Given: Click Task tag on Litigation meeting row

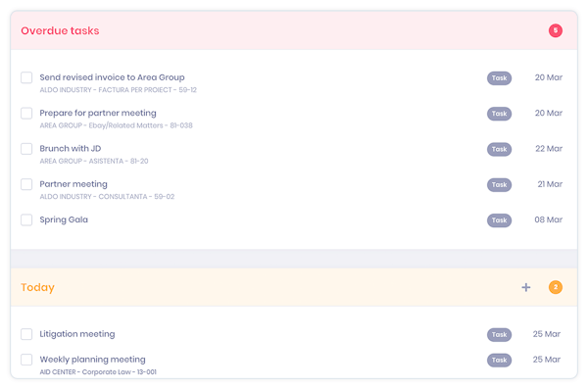Looking at the screenshot, I should (499, 334).
